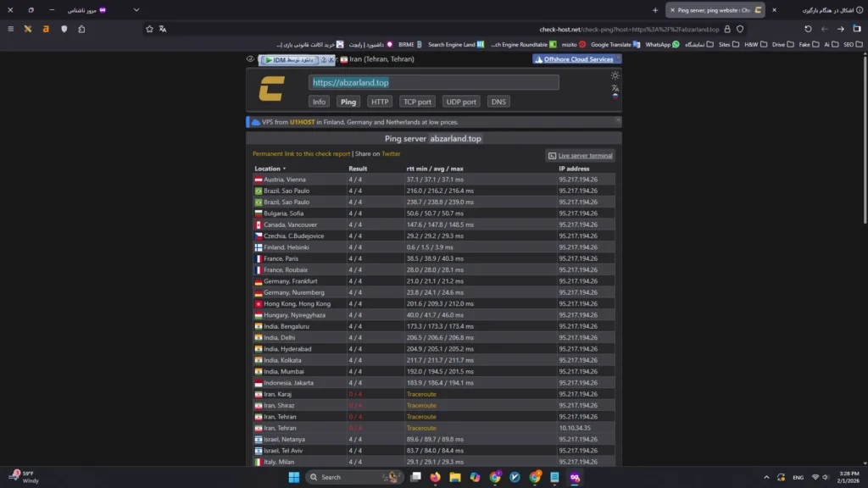Reload the page from browser toolbar
The height and width of the screenshot is (488, 868).
pyautogui.click(x=808, y=29)
